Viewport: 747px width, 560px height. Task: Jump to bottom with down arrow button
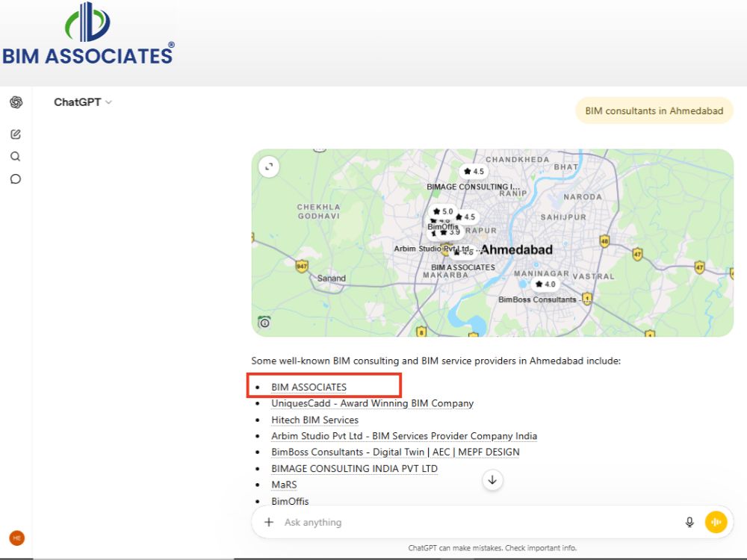click(x=492, y=480)
